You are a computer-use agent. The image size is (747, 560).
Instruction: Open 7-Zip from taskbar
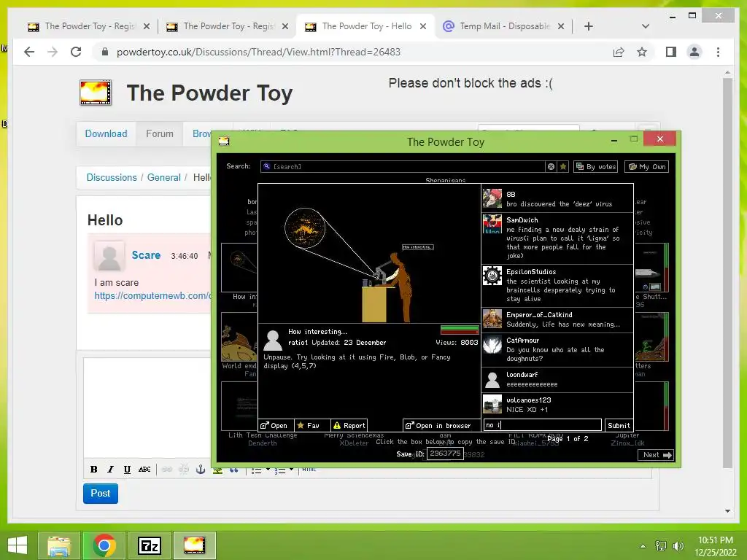149,545
